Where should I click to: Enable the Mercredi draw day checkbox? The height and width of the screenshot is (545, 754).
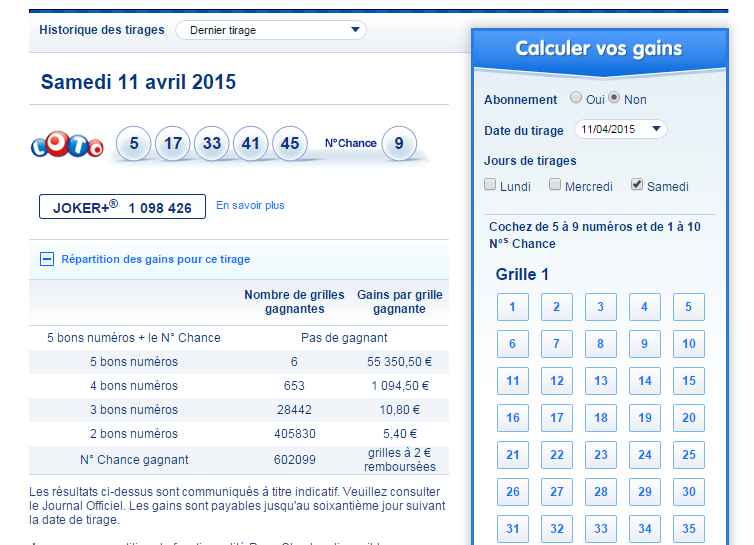point(555,185)
